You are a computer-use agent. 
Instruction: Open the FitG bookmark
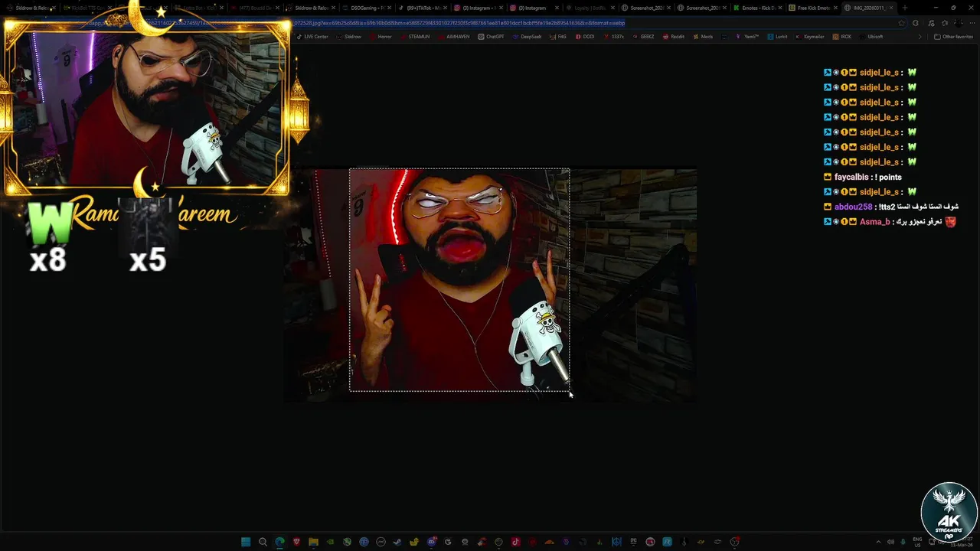click(x=558, y=37)
